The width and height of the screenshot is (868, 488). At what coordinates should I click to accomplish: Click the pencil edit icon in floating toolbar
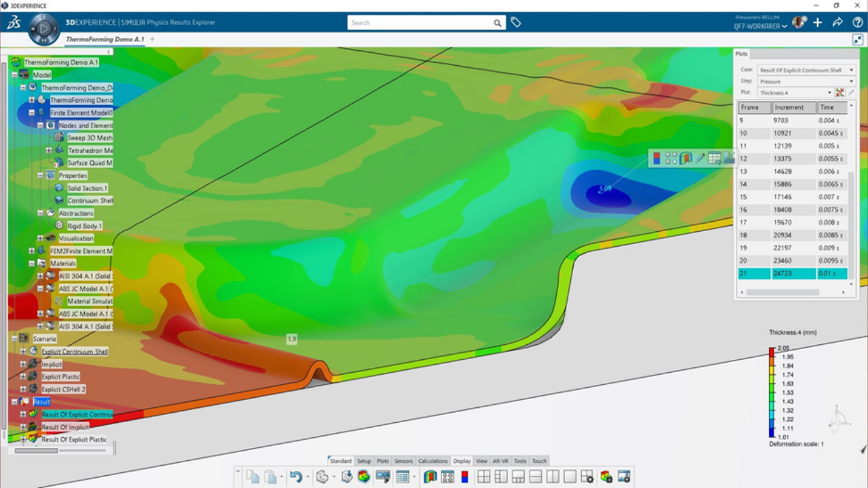[x=701, y=159]
